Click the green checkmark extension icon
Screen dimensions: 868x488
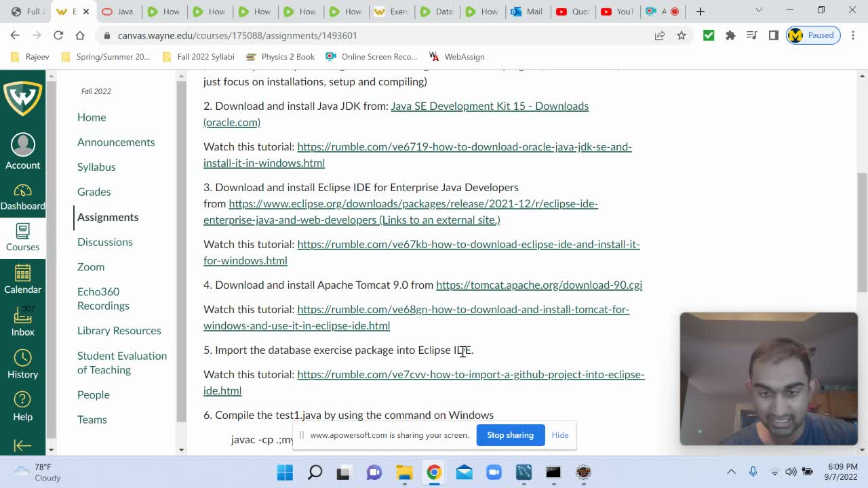709,35
